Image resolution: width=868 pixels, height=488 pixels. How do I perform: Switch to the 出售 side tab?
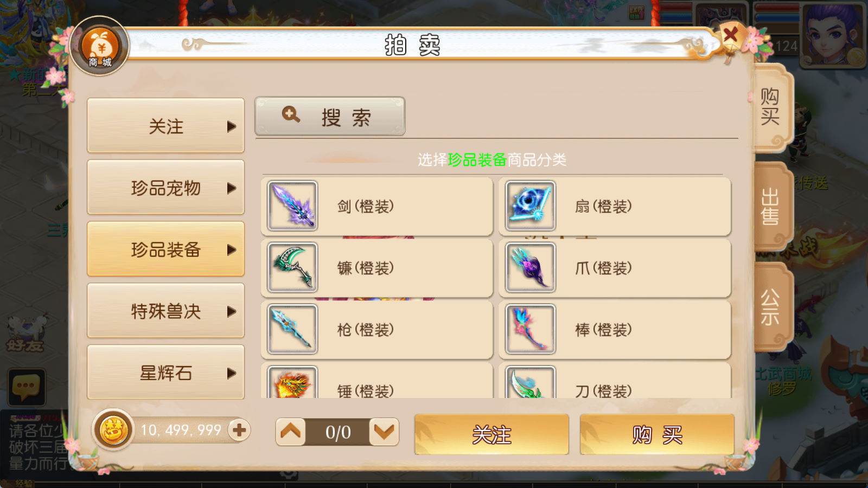771,206
